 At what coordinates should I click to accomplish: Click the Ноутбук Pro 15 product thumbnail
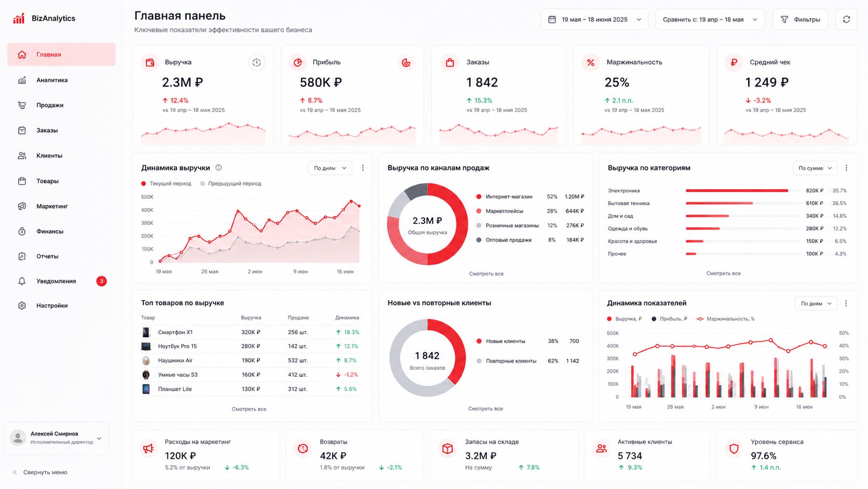pos(146,347)
